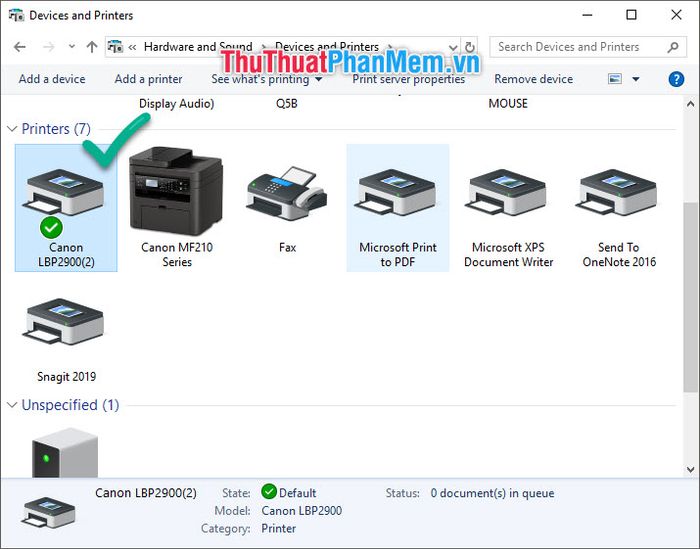
Task: Click the address bar location icon
Action: [116, 46]
